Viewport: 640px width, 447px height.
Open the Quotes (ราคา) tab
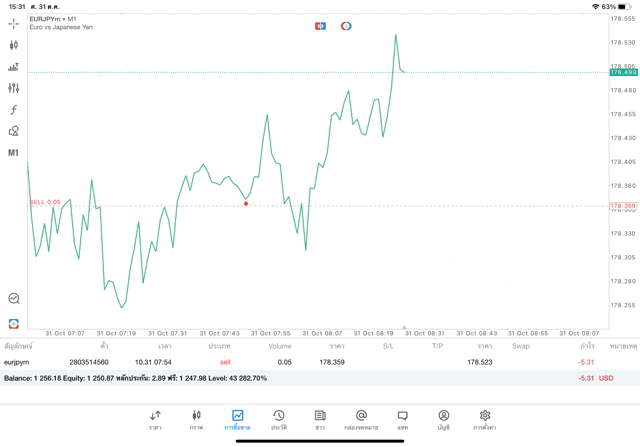click(x=155, y=419)
